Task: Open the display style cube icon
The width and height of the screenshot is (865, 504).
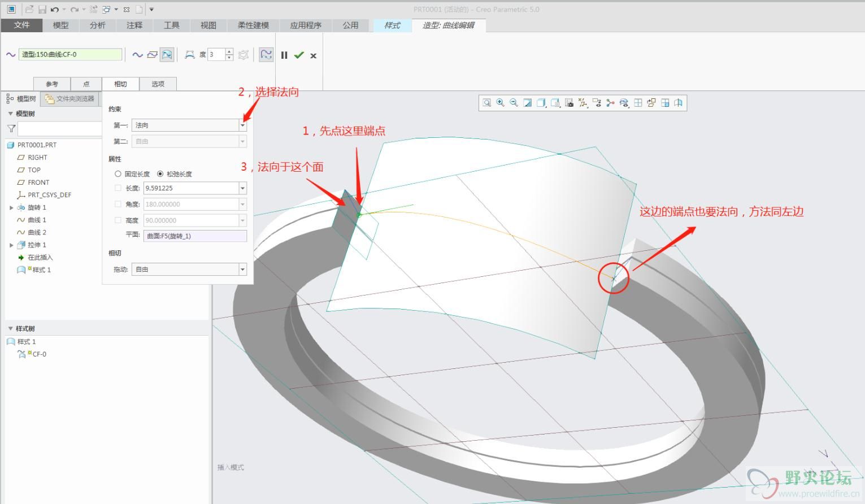Action: coord(541,103)
